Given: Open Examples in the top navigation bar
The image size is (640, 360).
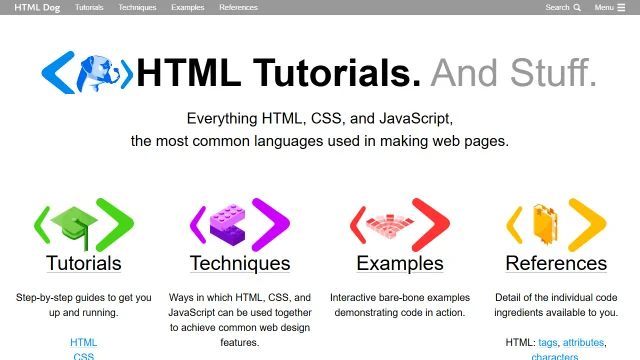Looking at the screenshot, I should point(188,7).
